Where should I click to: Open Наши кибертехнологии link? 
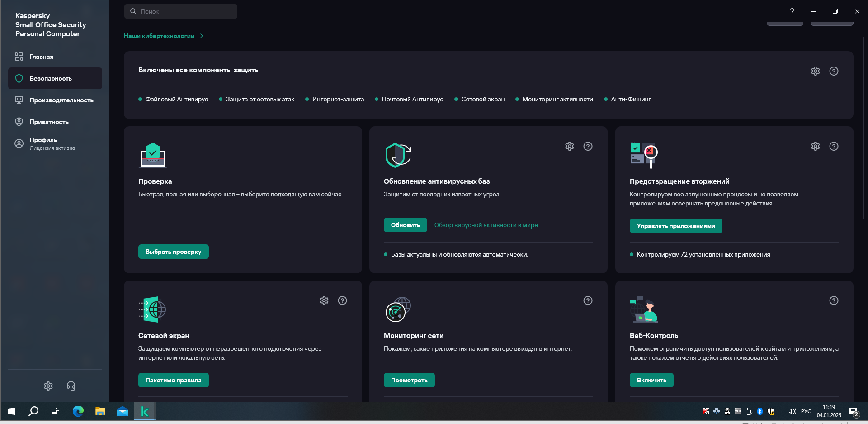click(159, 36)
